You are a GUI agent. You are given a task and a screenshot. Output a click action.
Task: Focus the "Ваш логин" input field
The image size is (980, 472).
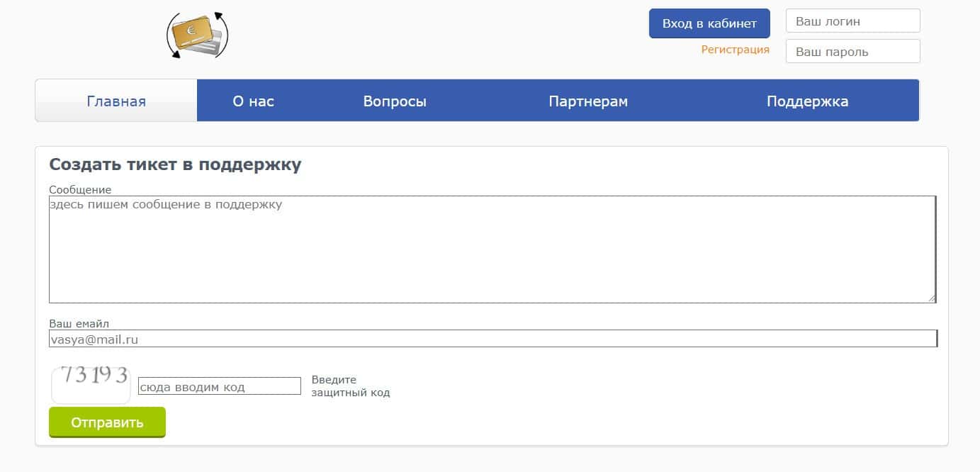point(852,21)
